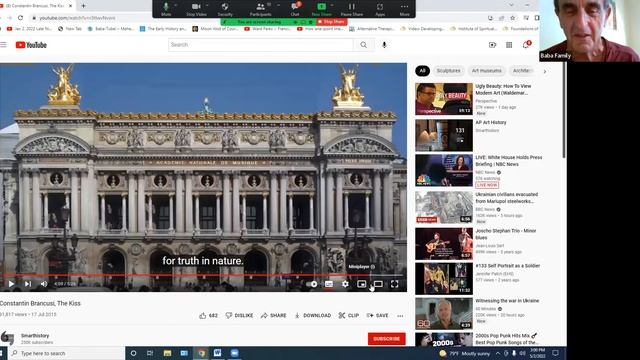
Task: Toggle Zoom Stop Video camera
Action: [x=196, y=9]
